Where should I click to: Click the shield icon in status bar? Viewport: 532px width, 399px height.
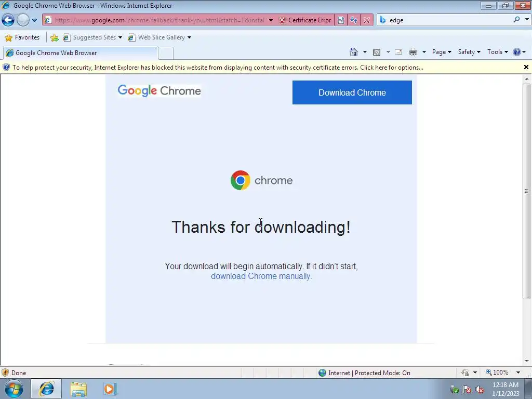(x=5, y=373)
